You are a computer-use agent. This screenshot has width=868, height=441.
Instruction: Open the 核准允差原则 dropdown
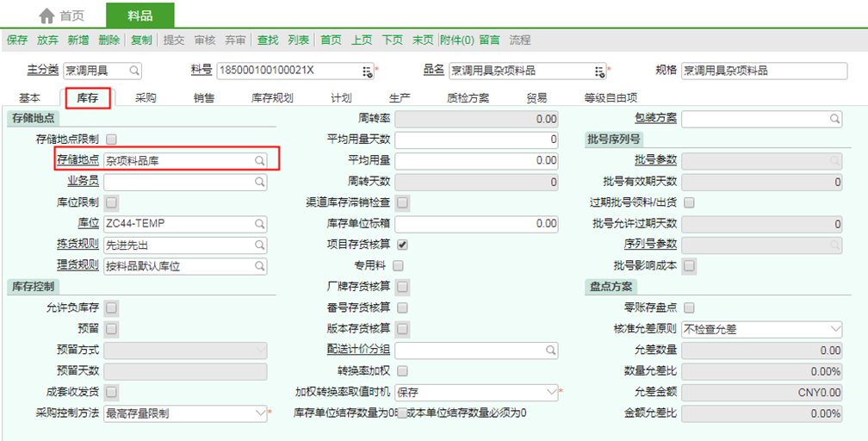[834, 329]
